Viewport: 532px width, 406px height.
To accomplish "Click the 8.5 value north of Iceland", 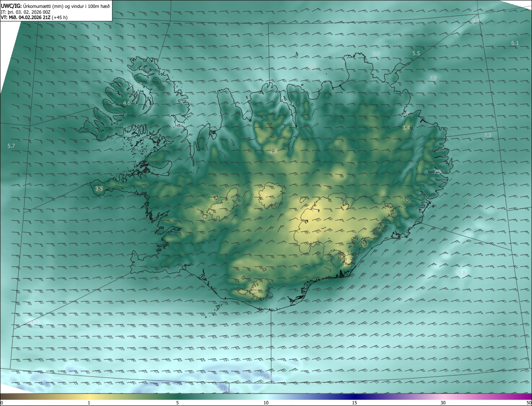I will pos(376,54).
